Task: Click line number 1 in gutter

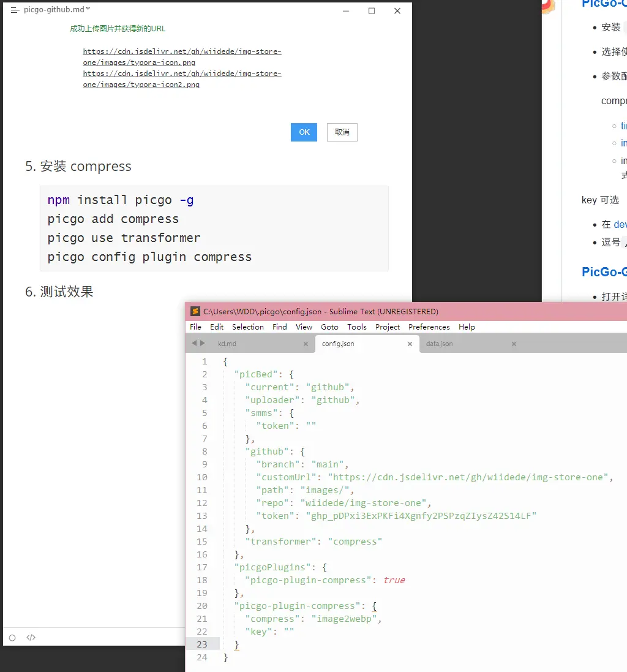Action: coord(205,361)
